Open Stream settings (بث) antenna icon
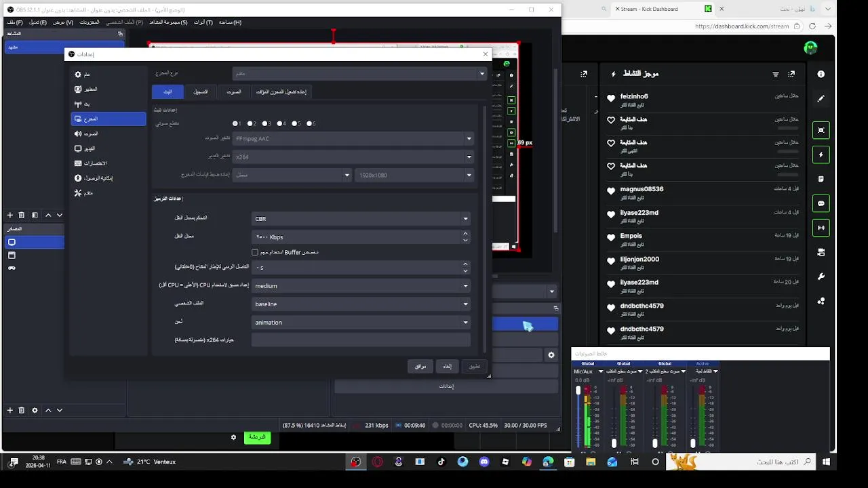 [x=78, y=104]
